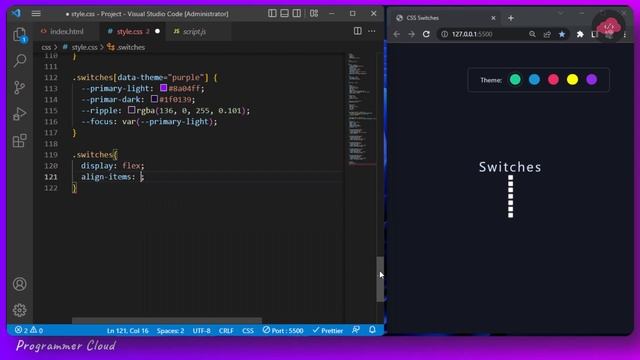Open the Source Control view

[20, 87]
